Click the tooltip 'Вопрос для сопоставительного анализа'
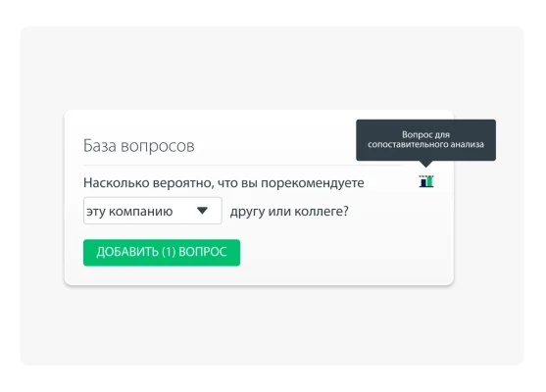This screenshot has width=546, height=392. tap(425, 140)
